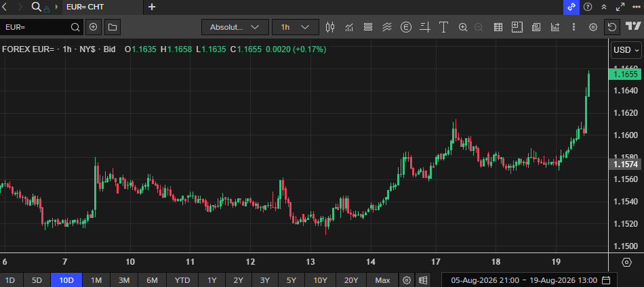Viewport: 644px width, 287px height.
Task: Select the Max range
Action: click(x=382, y=280)
